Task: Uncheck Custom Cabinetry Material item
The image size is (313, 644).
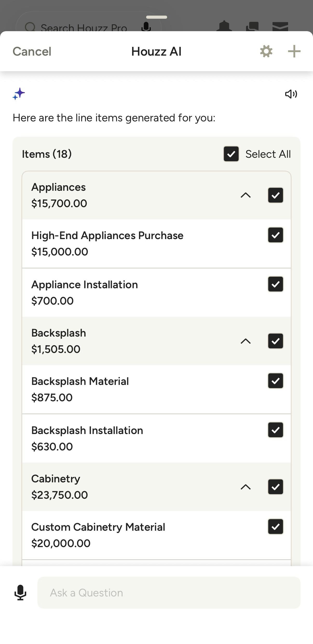Action: point(275,527)
